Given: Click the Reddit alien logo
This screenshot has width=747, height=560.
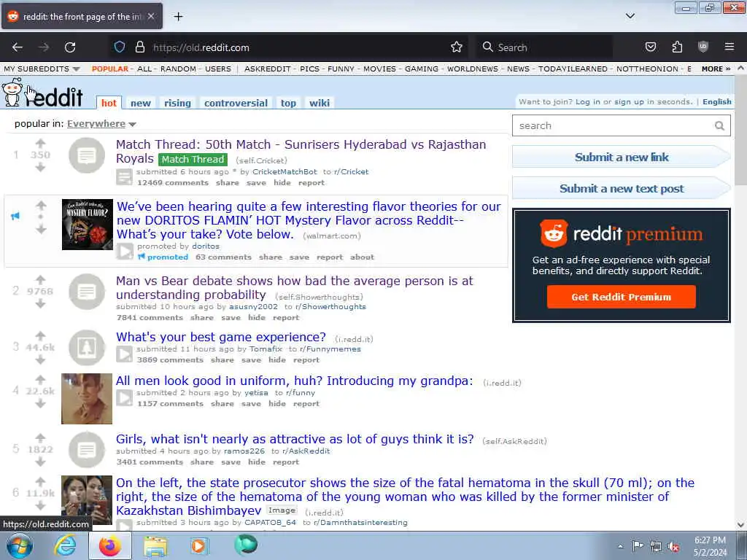Looking at the screenshot, I should coord(12,92).
